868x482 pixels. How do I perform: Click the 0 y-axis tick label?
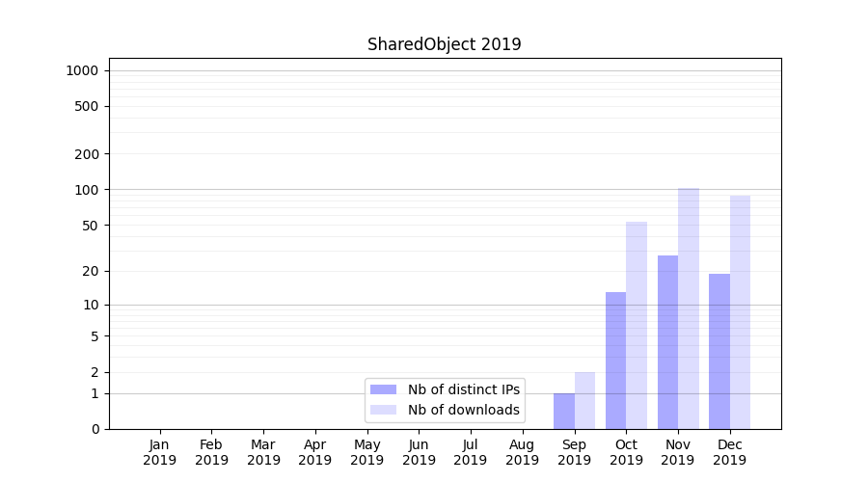(95, 429)
